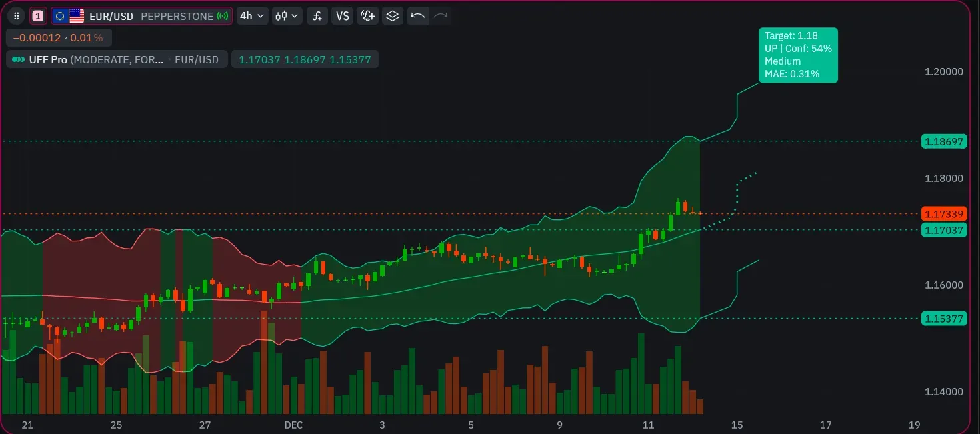Create a new alert with the alert icon
980x434 pixels.
point(367,15)
